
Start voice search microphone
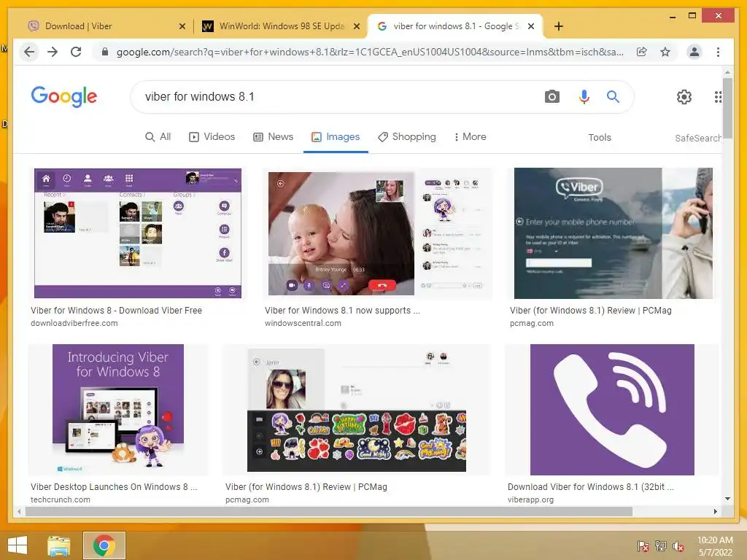tap(584, 97)
